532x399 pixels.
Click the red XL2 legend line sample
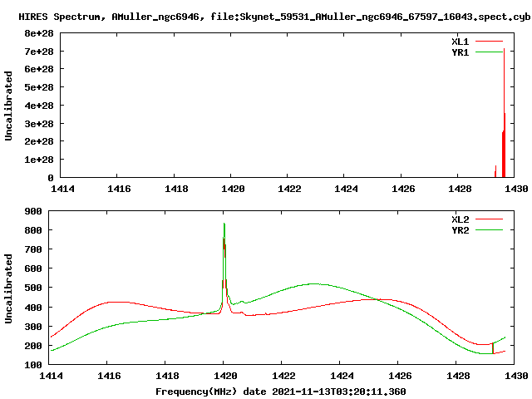click(x=489, y=219)
